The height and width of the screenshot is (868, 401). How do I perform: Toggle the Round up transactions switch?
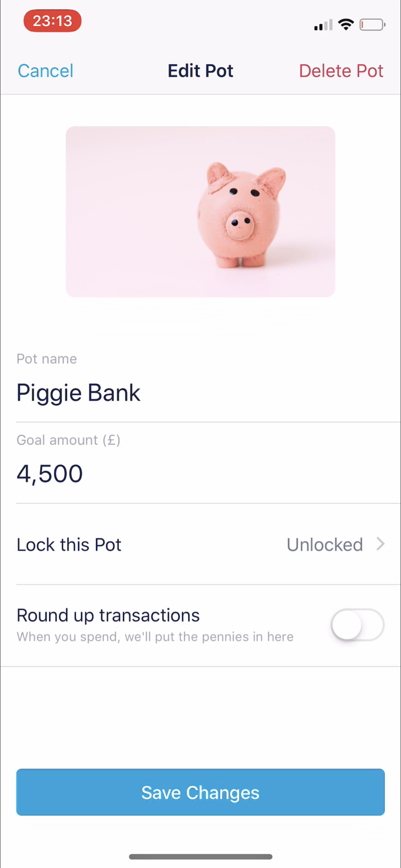(358, 625)
